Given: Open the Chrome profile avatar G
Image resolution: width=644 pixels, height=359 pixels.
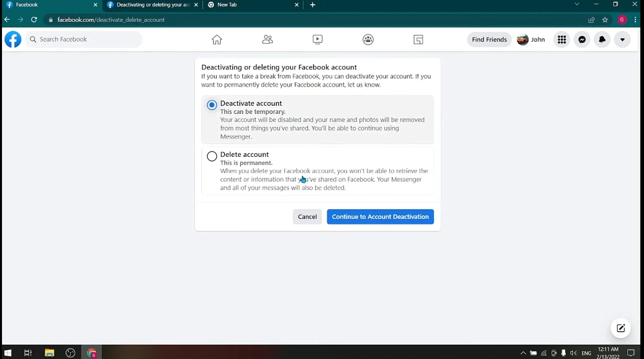Looking at the screenshot, I should click(622, 20).
